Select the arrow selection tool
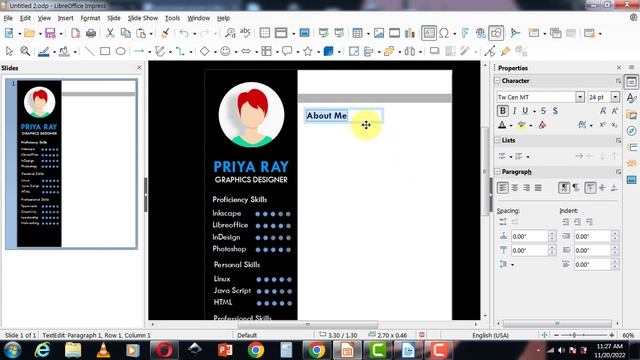The height and width of the screenshot is (360, 640). pyautogui.click(x=9, y=51)
